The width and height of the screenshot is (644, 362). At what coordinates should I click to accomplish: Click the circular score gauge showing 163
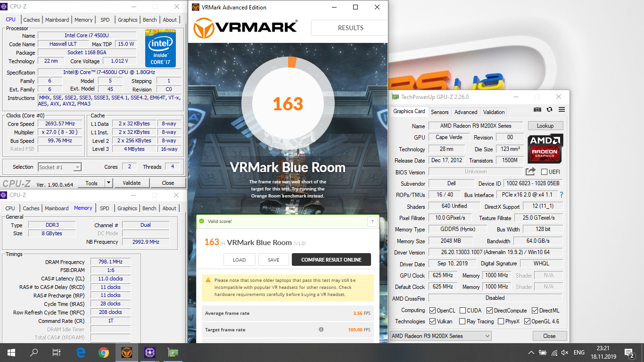coord(288,103)
